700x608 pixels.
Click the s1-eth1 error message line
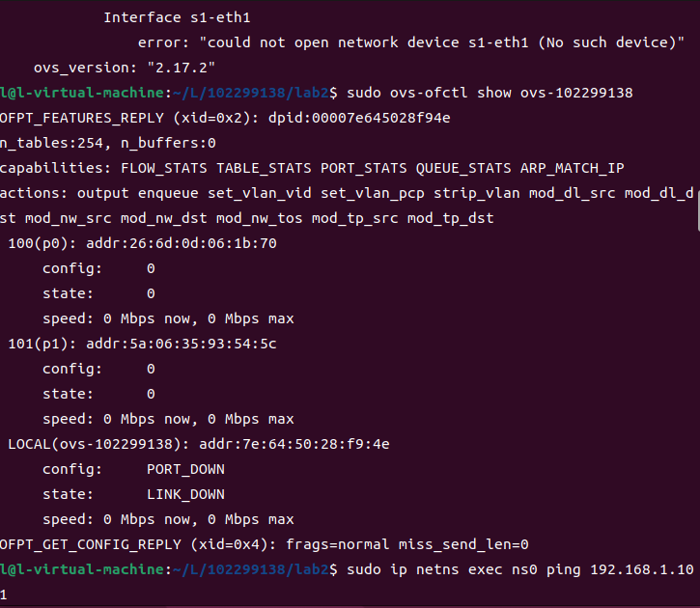click(x=411, y=42)
